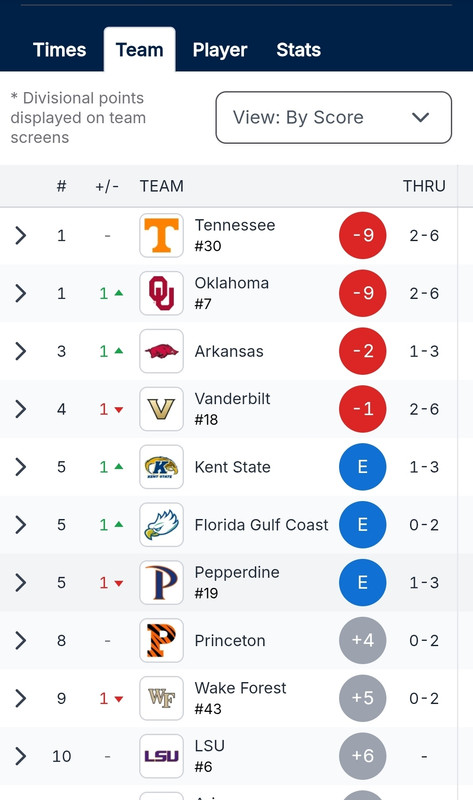The height and width of the screenshot is (800, 473).
Task: Click the LSU logo icon
Action: [x=161, y=756]
